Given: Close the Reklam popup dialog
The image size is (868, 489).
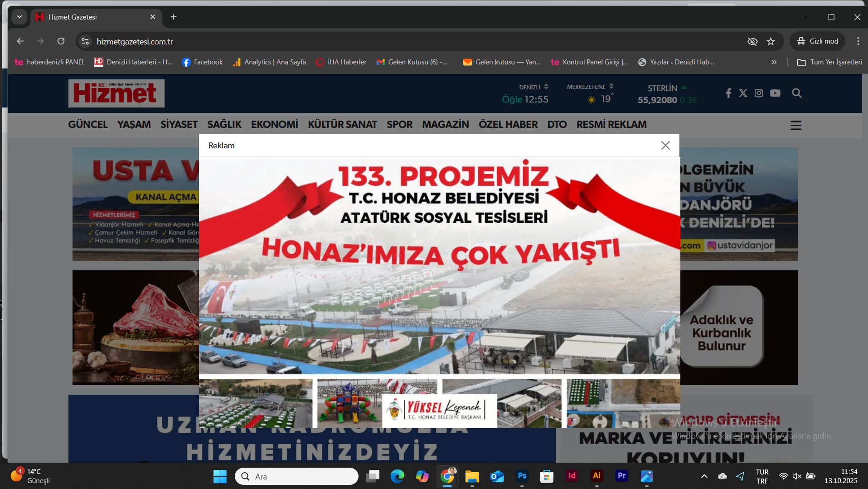Looking at the screenshot, I should [x=665, y=145].
